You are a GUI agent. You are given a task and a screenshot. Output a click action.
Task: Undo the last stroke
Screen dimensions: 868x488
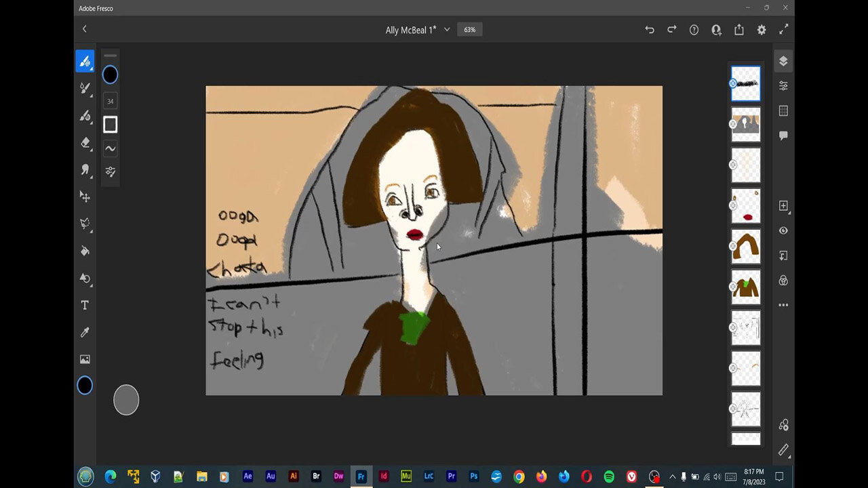pos(650,30)
